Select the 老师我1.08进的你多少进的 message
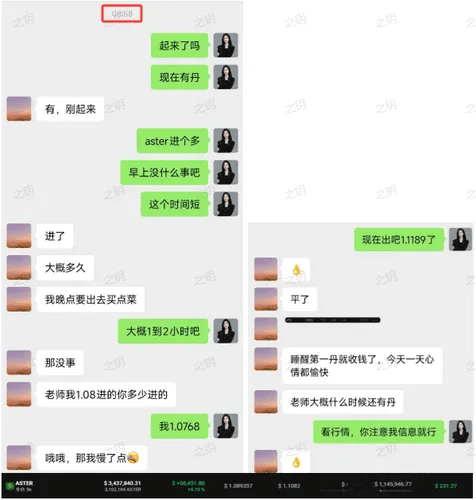Screen dimensions: 476x500 point(106,395)
